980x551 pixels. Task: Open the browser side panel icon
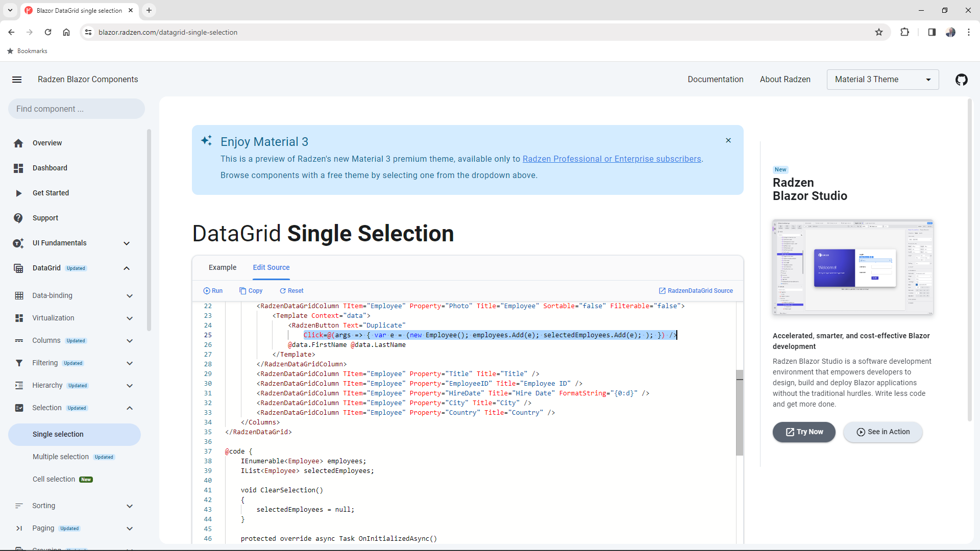pos(932,32)
